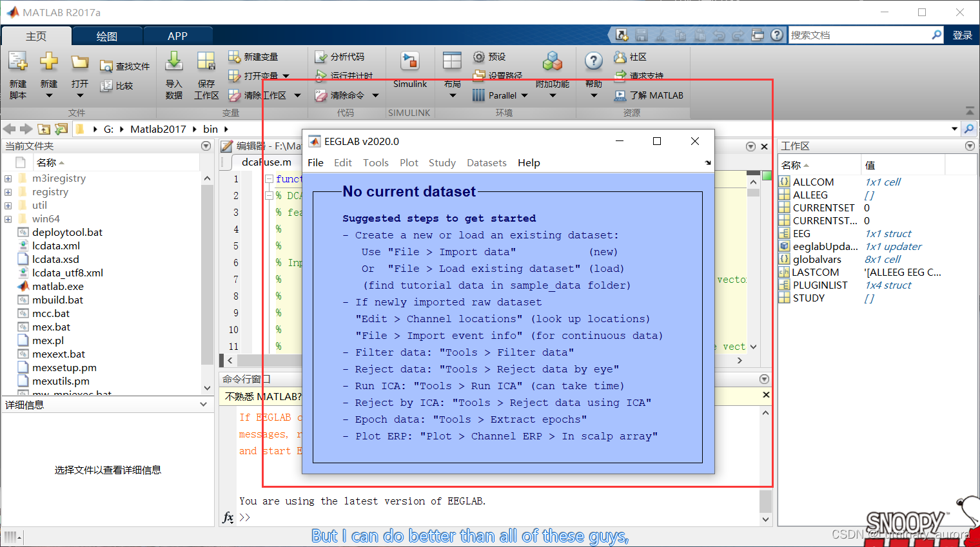
Task: Click in the search documentation field
Action: pos(859,35)
